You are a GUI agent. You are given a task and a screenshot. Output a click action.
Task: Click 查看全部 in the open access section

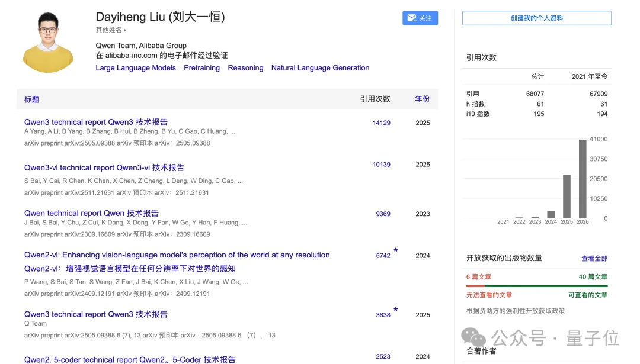tap(594, 259)
